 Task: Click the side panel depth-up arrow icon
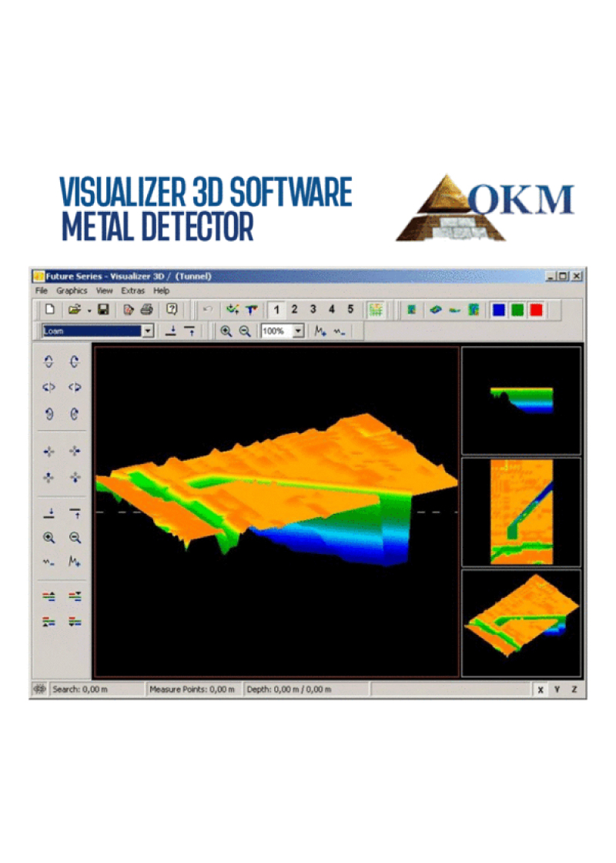click(x=75, y=513)
